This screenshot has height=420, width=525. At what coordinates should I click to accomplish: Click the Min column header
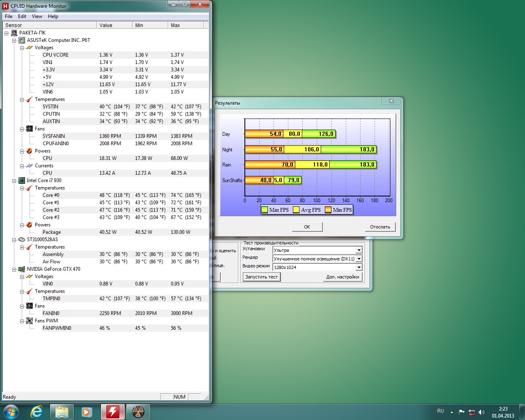(150, 25)
